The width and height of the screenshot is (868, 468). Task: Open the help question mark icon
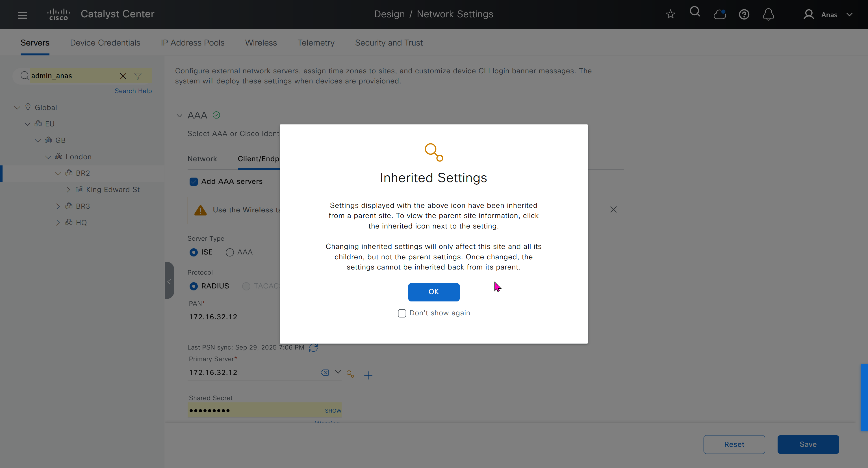click(x=744, y=14)
